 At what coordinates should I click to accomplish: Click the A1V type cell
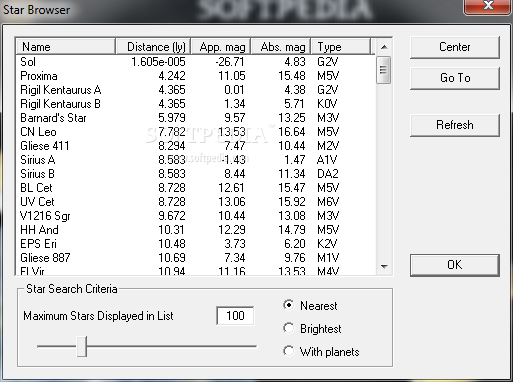[x=327, y=160]
